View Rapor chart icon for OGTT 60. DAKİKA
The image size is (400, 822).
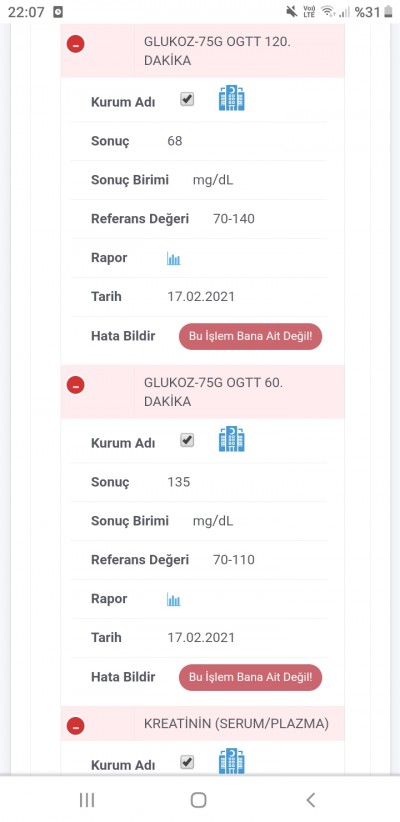click(174, 599)
